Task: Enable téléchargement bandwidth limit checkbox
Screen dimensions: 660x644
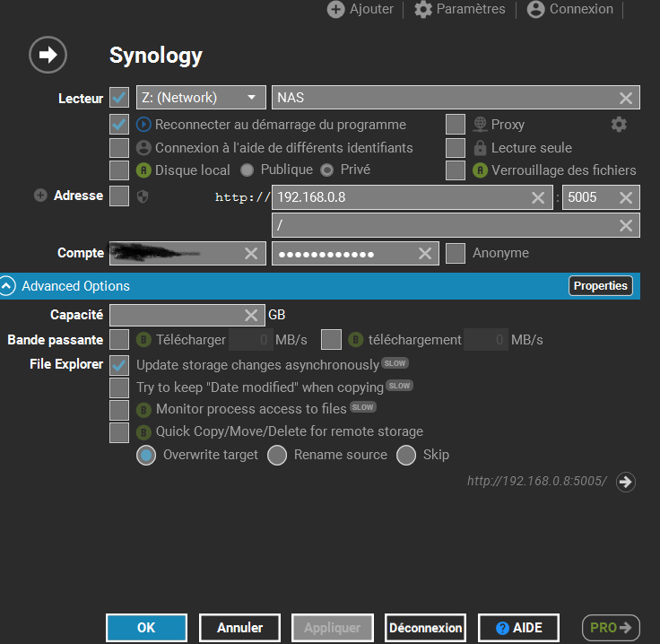Action: 331,340
